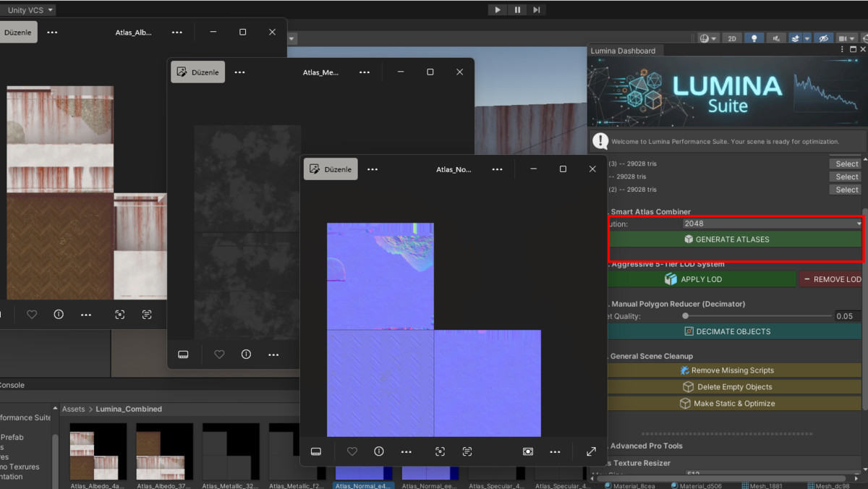The image size is (868, 489).
Task: Toggle hidden objects visibility eye icon
Action: point(822,38)
